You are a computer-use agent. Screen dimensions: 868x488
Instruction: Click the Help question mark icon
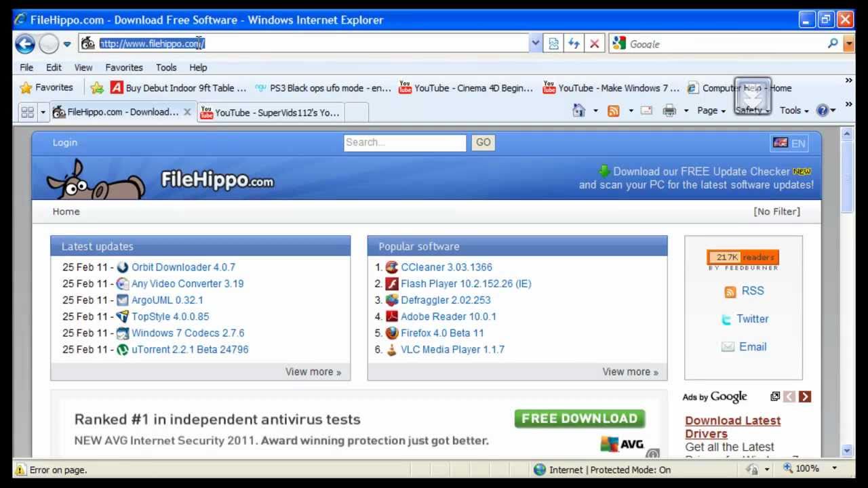[x=823, y=110]
